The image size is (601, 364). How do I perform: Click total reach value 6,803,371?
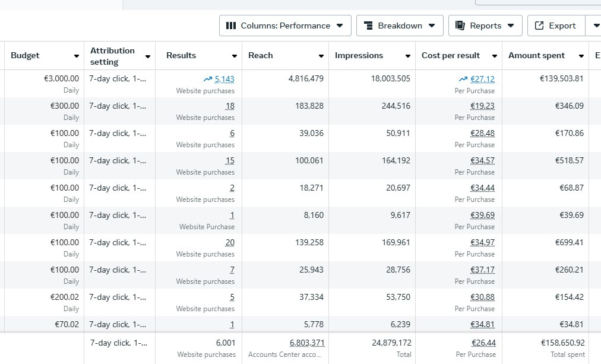pos(306,343)
